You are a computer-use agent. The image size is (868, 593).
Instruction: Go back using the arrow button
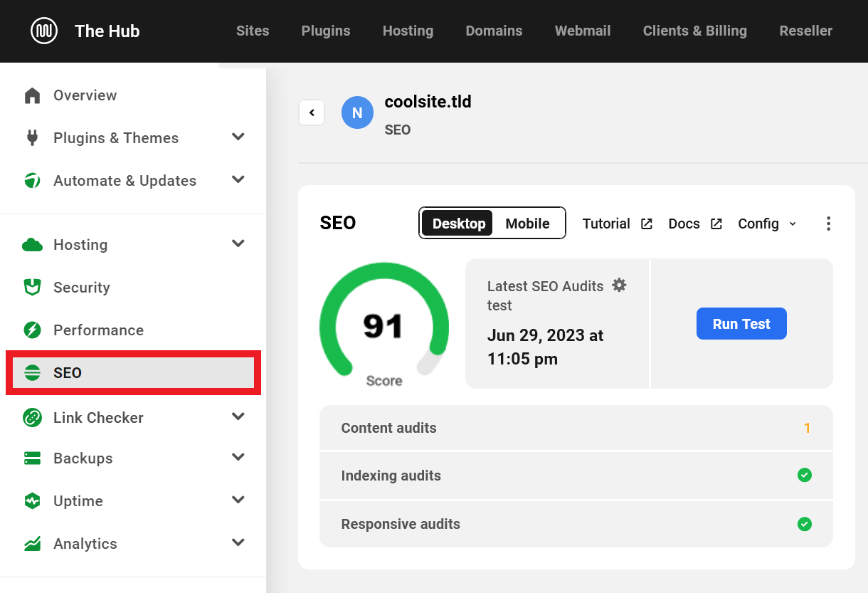[x=312, y=112]
